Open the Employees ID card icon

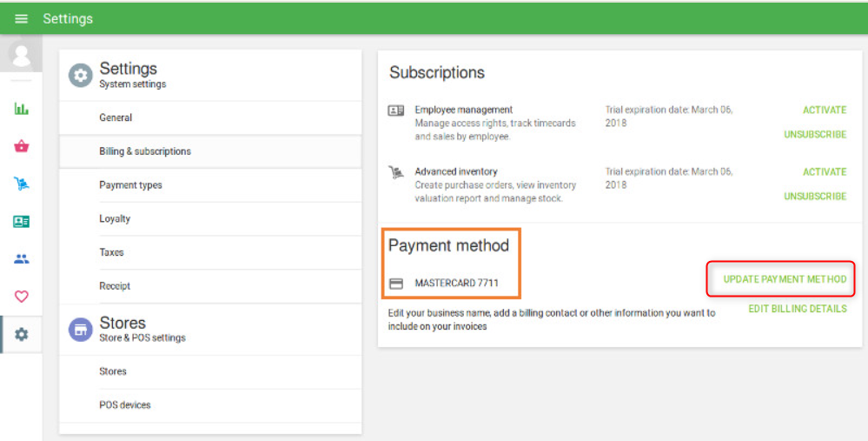click(21, 222)
